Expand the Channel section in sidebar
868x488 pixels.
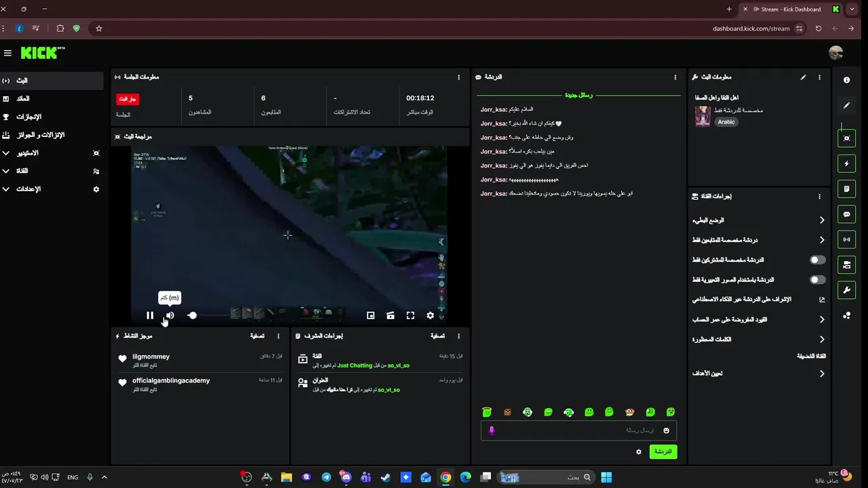click(52, 171)
